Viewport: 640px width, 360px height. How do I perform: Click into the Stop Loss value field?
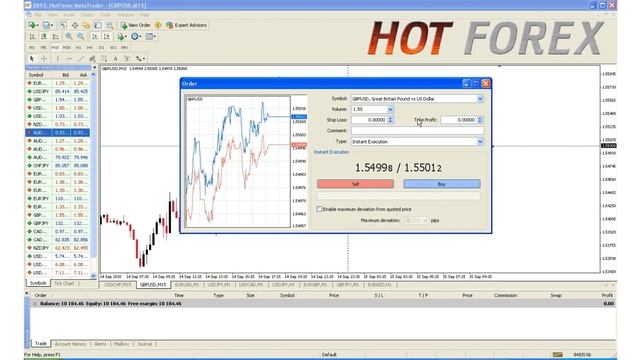coord(369,120)
